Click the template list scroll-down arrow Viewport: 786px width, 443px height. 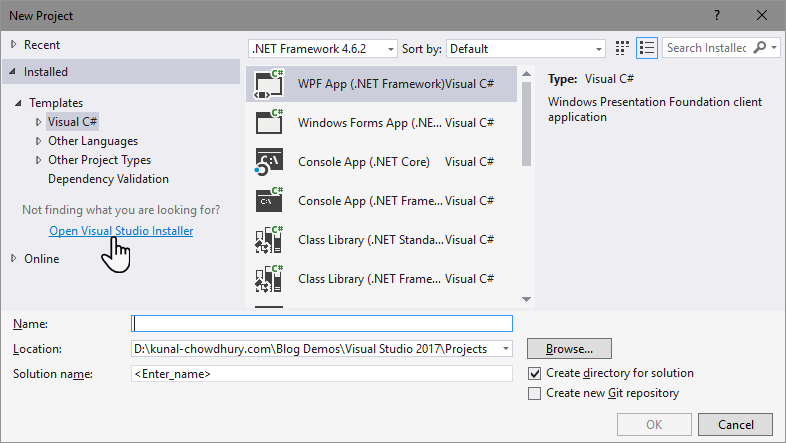526,299
